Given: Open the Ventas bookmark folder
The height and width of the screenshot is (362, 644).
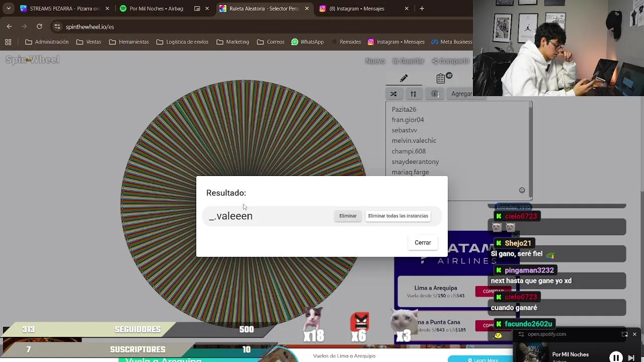Looking at the screenshot, I should coord(89,42).
